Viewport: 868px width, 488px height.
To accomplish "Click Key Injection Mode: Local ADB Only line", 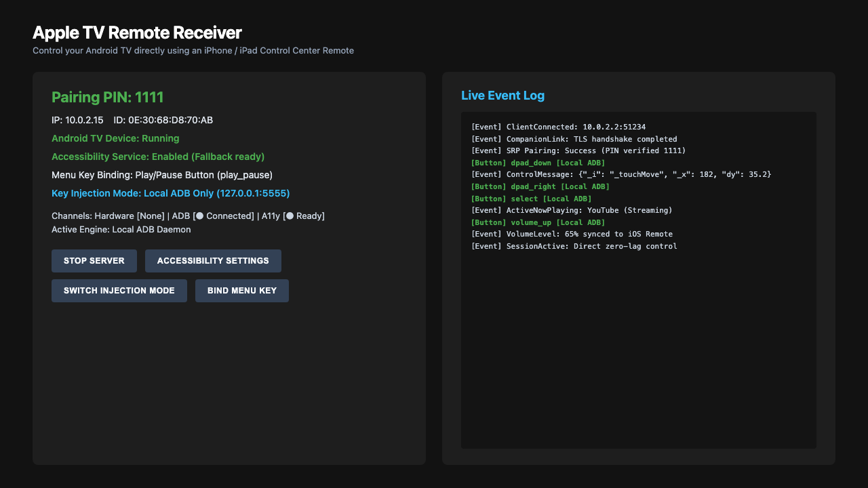I will [171, 193].
